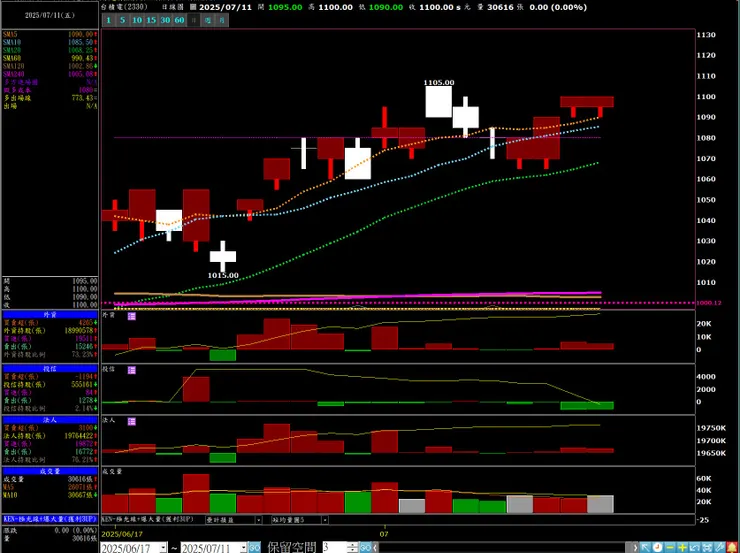Switch to the 15-minute timeframe
740x553 pixels.
(x=151, y=20)
